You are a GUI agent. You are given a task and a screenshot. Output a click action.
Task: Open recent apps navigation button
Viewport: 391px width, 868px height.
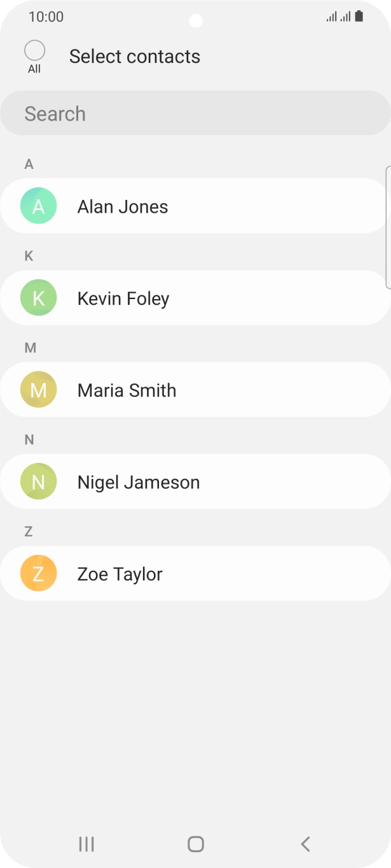86,844
